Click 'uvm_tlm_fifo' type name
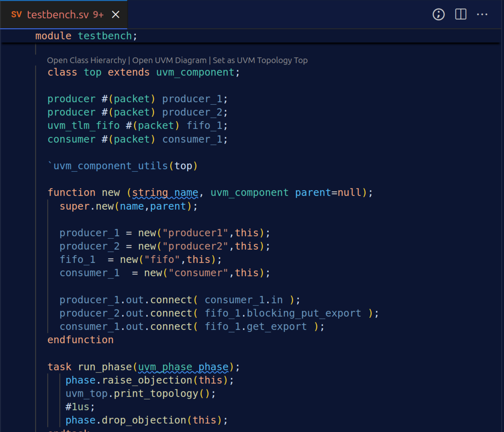Viewport: 504px width, 432px height. click(83, 126)
